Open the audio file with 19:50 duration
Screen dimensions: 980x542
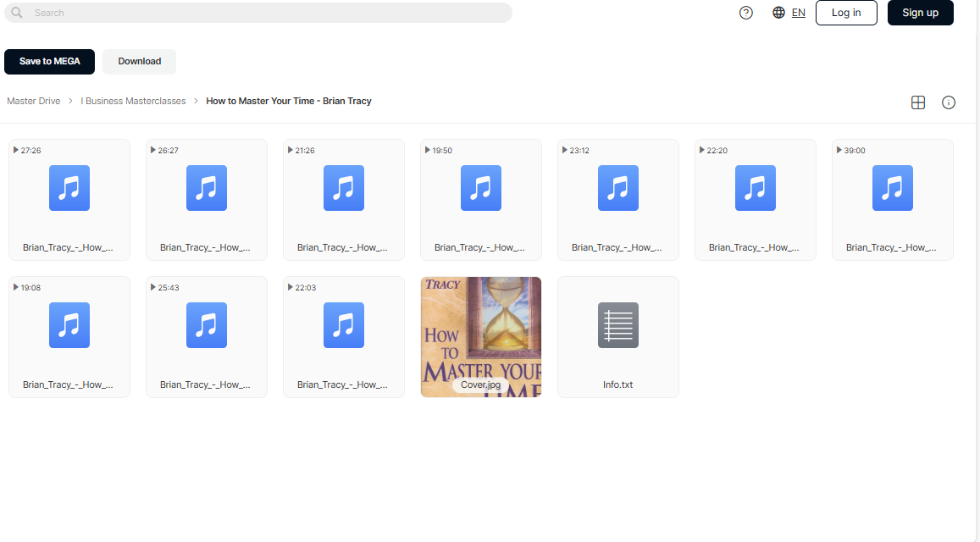tap(480, 199)
